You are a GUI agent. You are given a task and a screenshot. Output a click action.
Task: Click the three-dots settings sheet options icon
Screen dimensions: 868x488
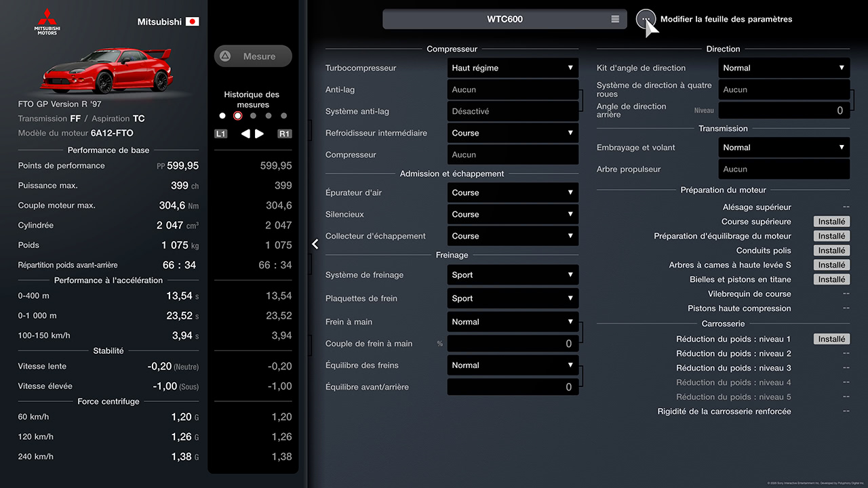tap(646, 19)
